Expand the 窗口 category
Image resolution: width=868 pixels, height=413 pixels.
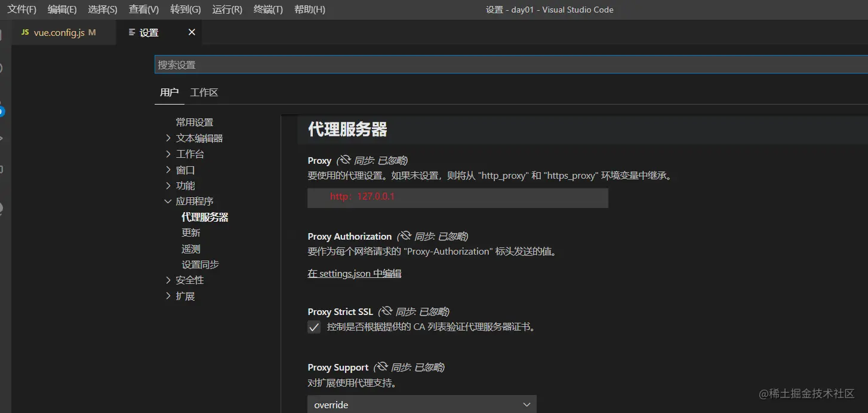tap(168, 170)
